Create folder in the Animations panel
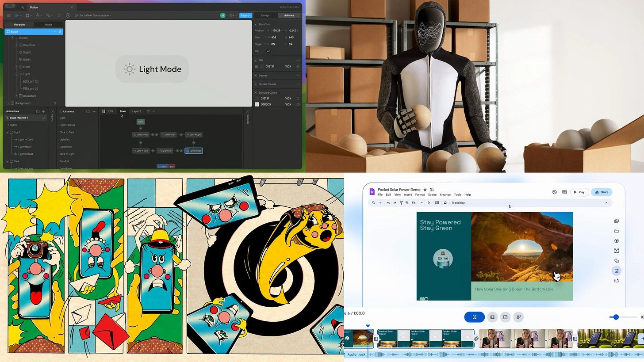This screenshot has width=644, height=362. tap(38, 111)
